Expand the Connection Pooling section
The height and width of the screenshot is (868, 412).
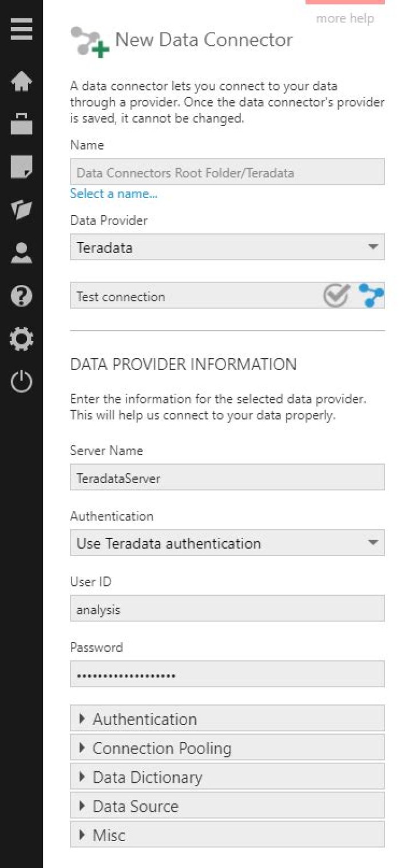point(227,748)
